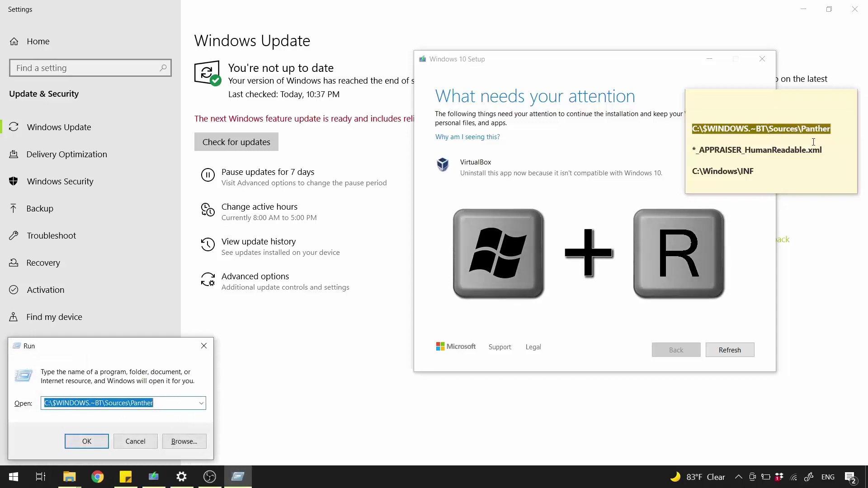
Task: Click Settings gear on taskbar
Action: [181, 477]
